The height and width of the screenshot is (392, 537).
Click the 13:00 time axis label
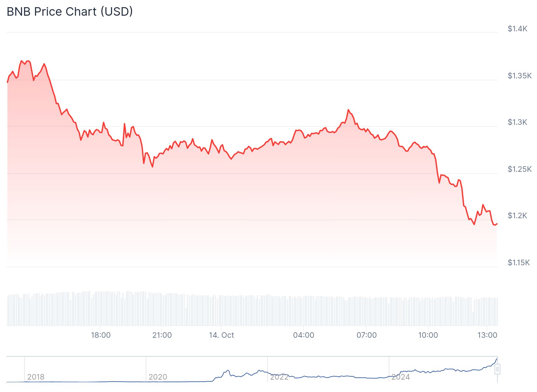[x=487, y=335]
